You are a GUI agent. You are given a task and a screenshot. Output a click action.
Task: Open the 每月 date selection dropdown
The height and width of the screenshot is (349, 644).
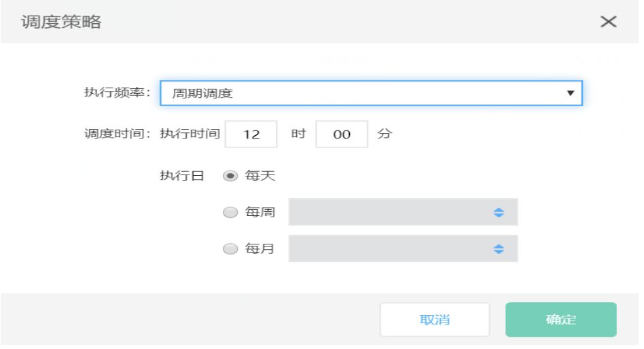(403, 249)
